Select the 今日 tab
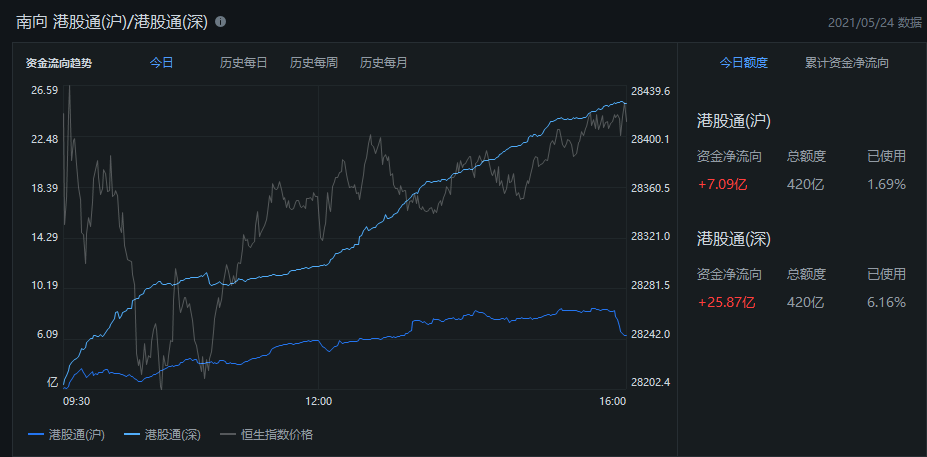The image size is (927, 457). [x=161, y=63]
